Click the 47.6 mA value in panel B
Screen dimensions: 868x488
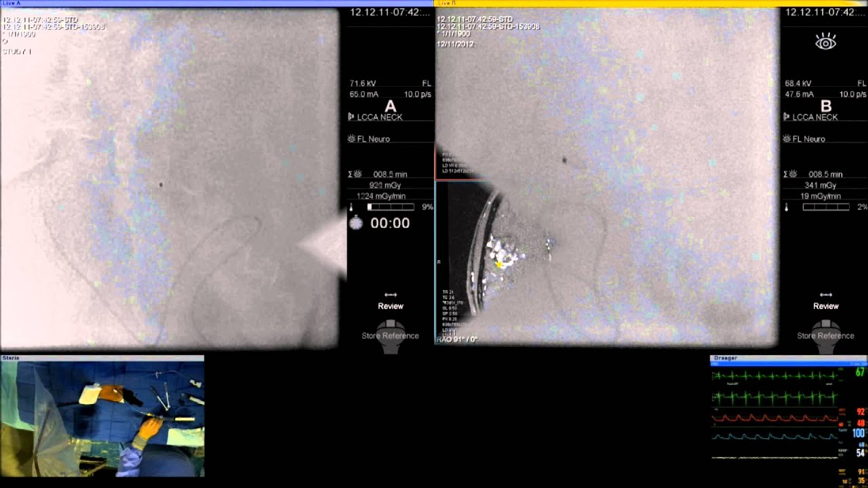point(800,94)
